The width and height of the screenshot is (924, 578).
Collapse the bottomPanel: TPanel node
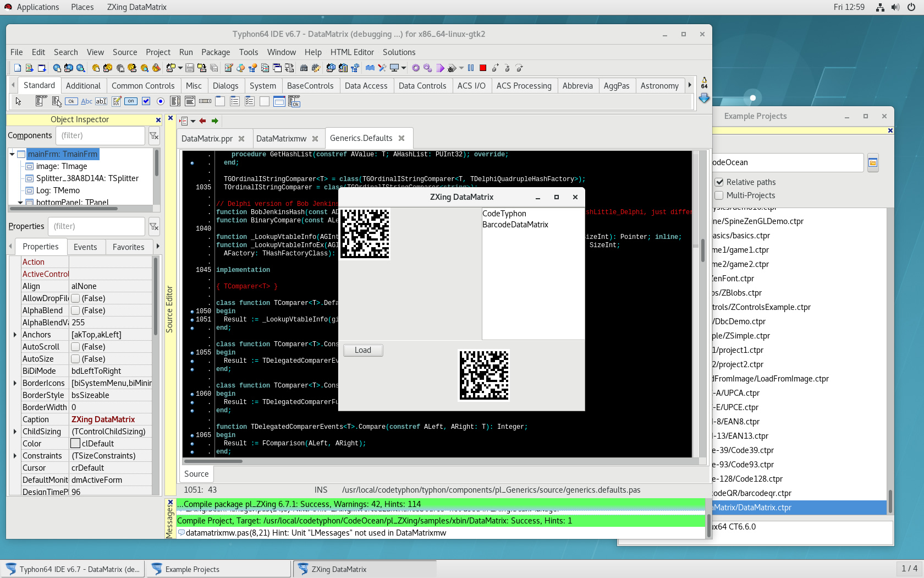[20, 203]
